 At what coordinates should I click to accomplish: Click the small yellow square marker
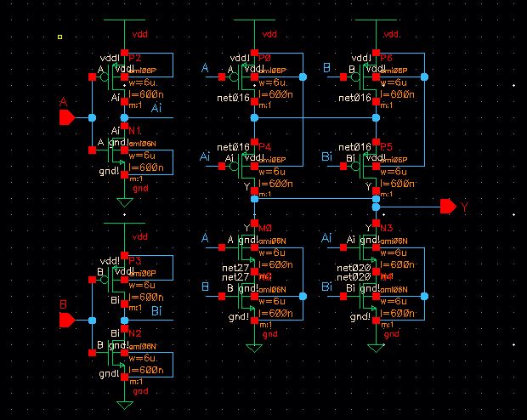coord(59,37)
